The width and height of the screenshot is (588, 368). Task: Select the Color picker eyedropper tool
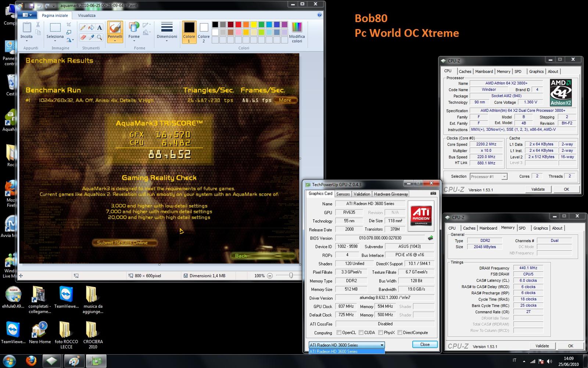pyautogui.click(x=91, y=37)
